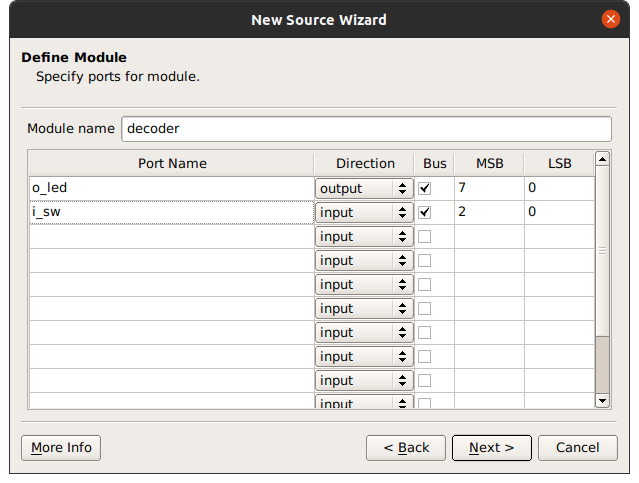Screen dimensions: 639x483
Task: Enable the Bus checkbox in the third row
Action: [425, 236]
